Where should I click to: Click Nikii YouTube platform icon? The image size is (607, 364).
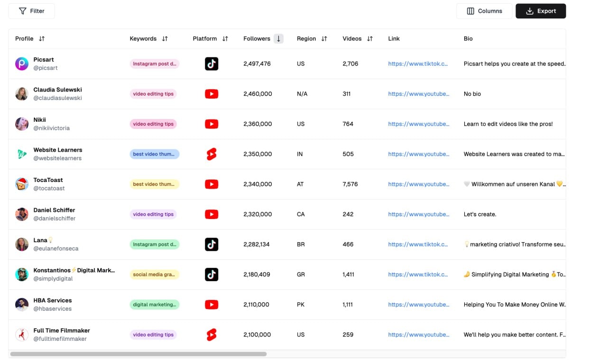pos(212,124)
